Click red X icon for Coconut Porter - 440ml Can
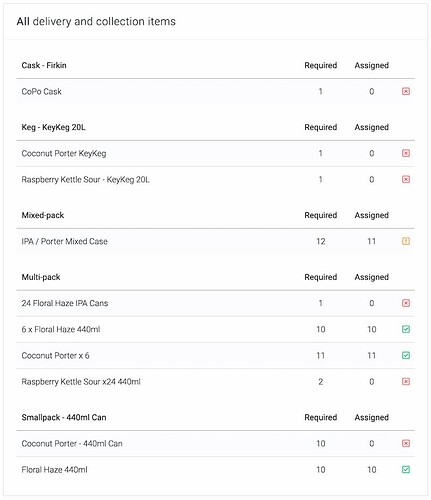The image size is (431, 500). pyautogui.click(x=406, y=443)
